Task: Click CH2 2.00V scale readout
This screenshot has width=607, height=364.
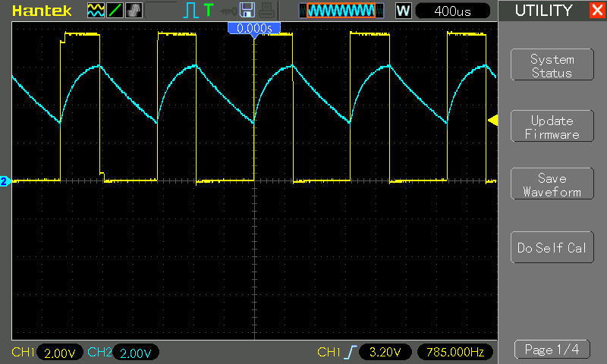Action: [136, 353]
